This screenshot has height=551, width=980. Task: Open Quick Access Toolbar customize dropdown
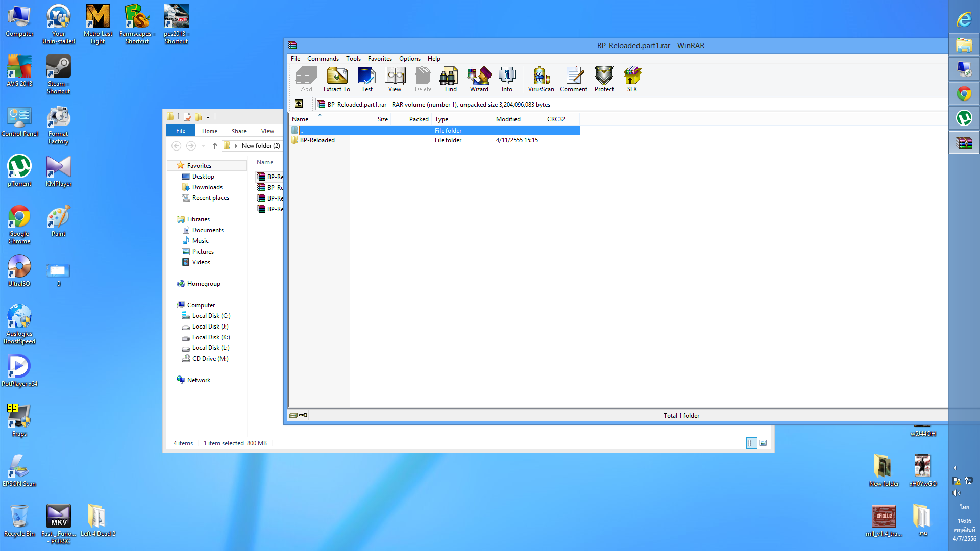point(208,117)
